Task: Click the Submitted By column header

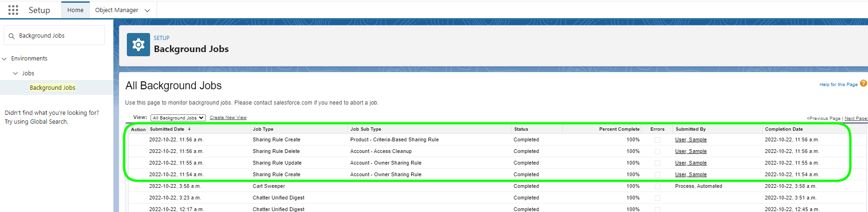Action: tap(690, 129)
